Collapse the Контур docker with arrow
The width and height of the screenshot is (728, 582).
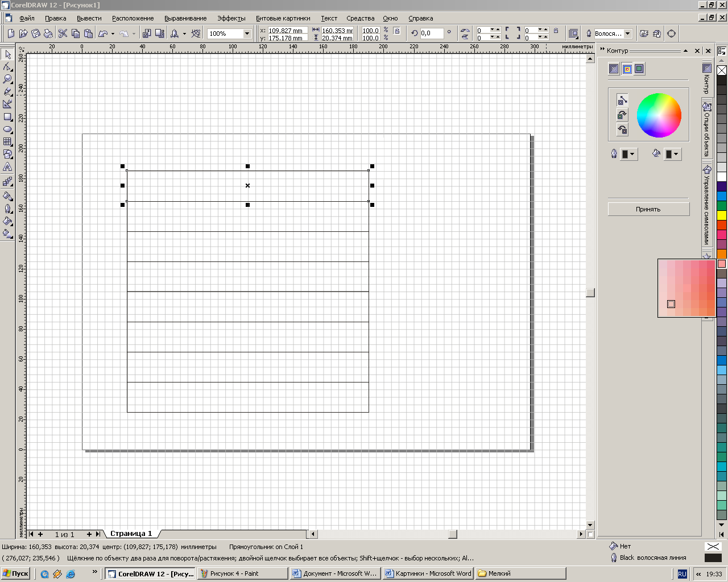(686, 51)
